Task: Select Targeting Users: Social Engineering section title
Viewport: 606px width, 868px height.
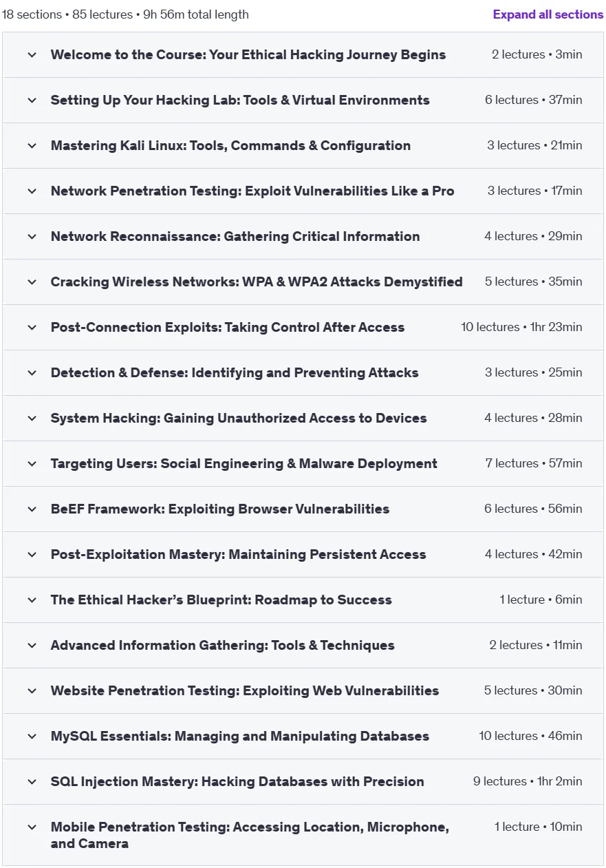Action: click(x=244, y=463)
